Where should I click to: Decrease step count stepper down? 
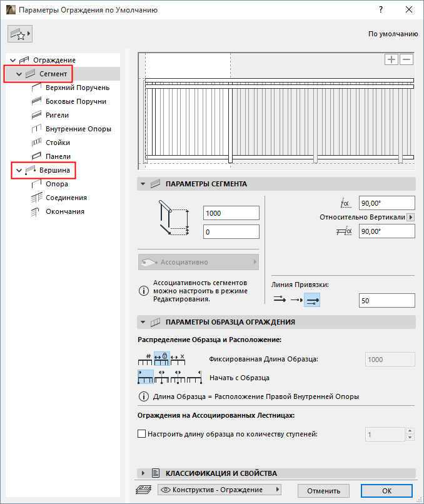410,438
